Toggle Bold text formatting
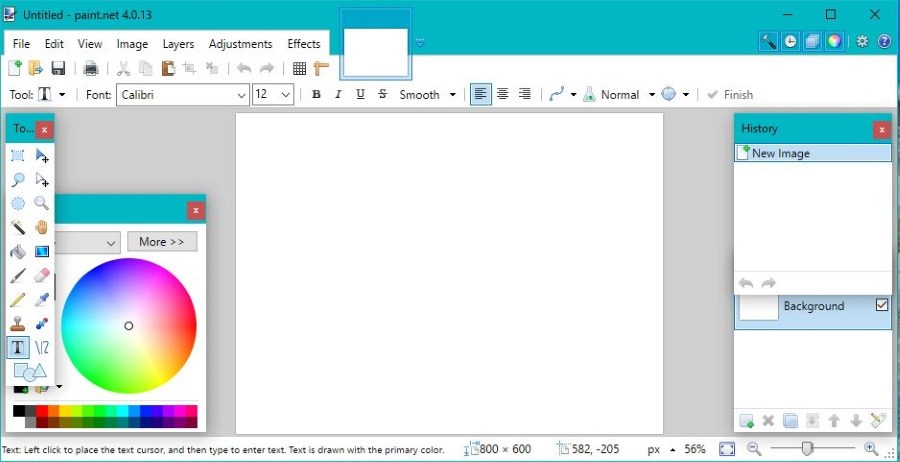The width and height of the screenshot is (900, 462). point(316,95)
